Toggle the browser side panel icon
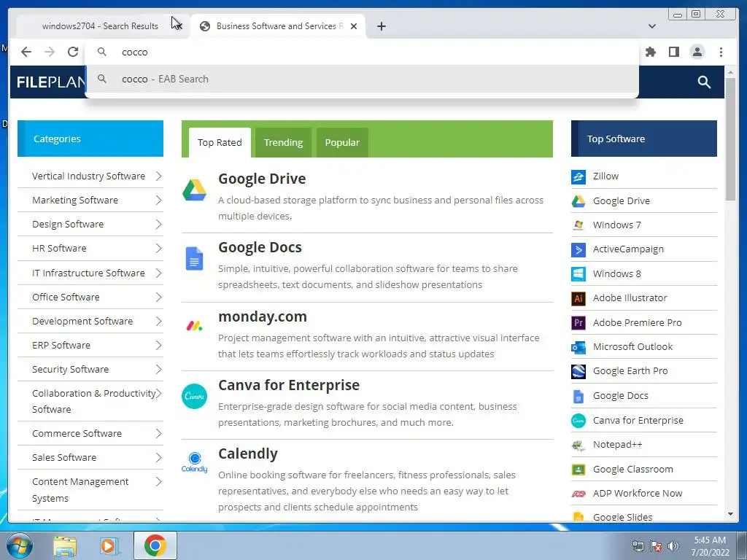Image resolution: width=747 pixels, height=560 pixels. click(673, 52)
